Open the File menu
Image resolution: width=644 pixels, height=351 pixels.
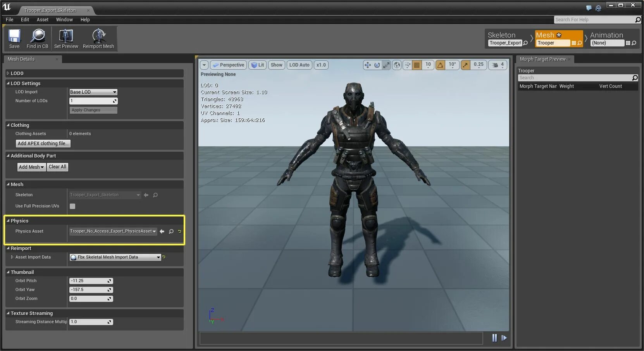pyautogui.click(x=10, y=20)
